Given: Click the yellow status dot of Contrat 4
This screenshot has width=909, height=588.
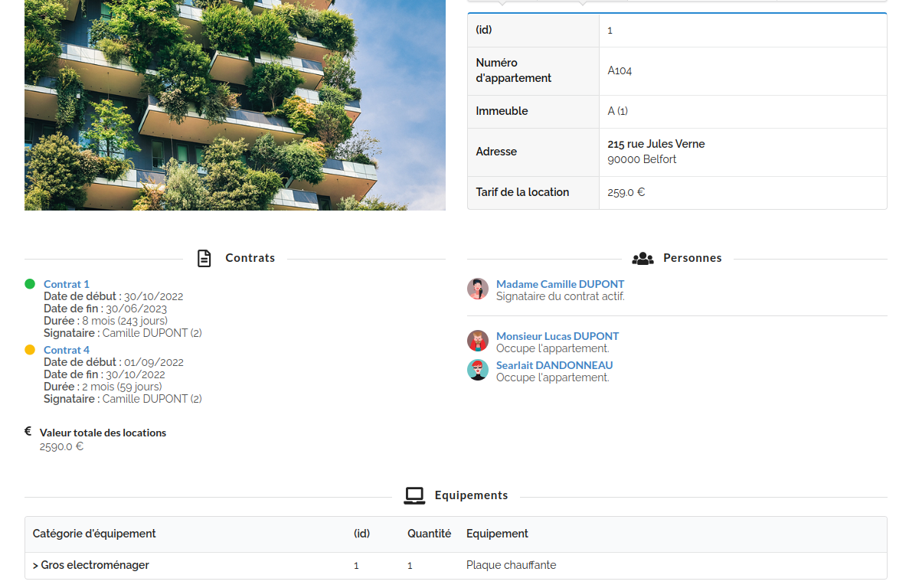Looking at the screenshot, I should point(30,350).
